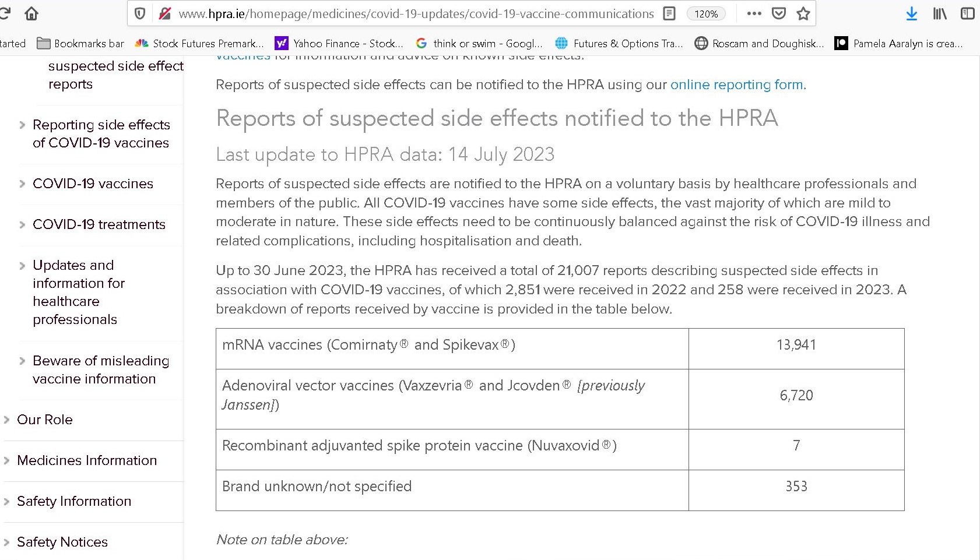980x560 pixels.
Task: Open the Stock Futures Premarket bookmark
Action: [199, 43]
